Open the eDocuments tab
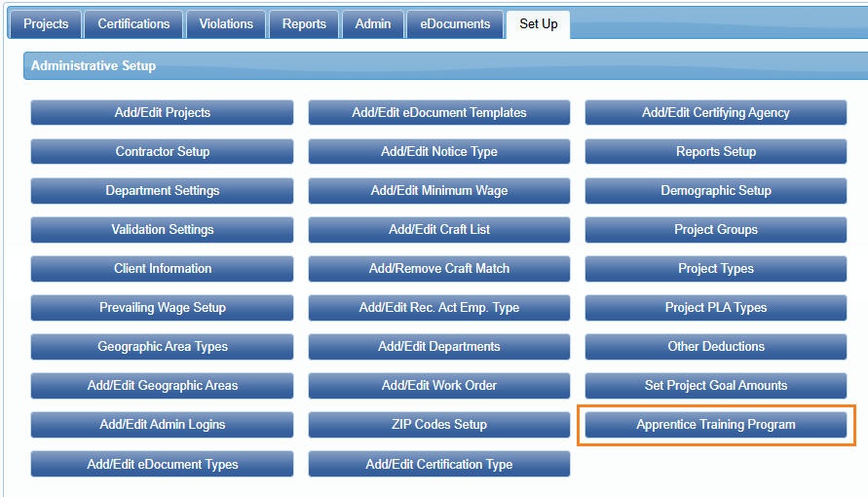This screenshot has height=497, width=868. point(455,24)
